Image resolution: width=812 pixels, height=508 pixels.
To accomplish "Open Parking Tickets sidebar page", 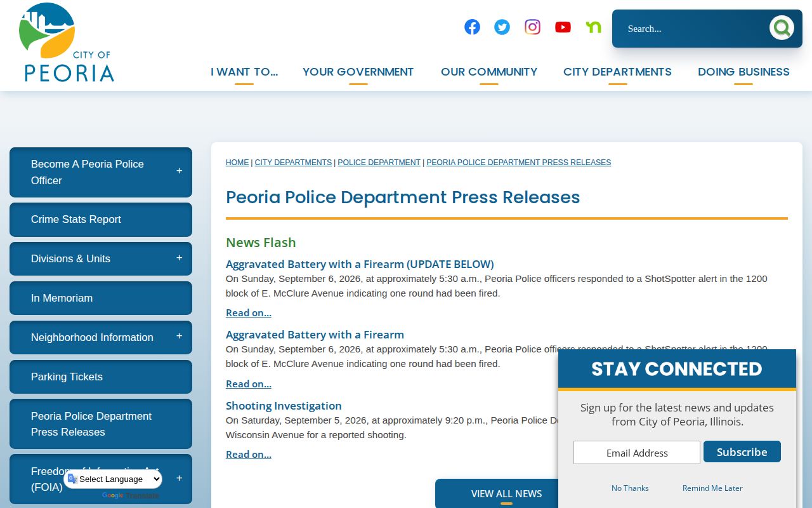I will point(101,377).
